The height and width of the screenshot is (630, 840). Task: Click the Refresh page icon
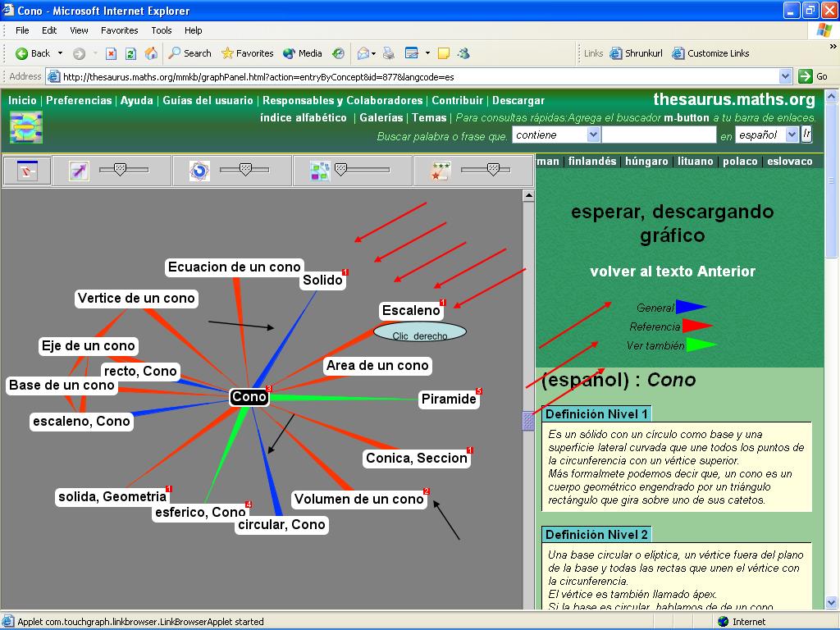click(x=130, y=53)
